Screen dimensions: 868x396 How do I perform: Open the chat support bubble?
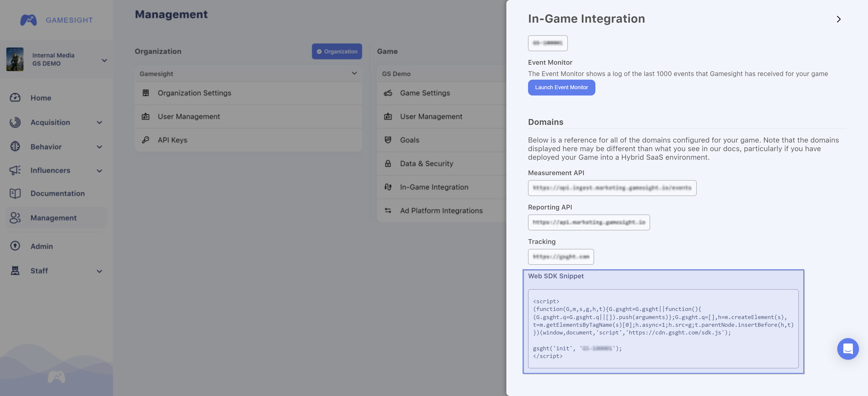[848, 349]
